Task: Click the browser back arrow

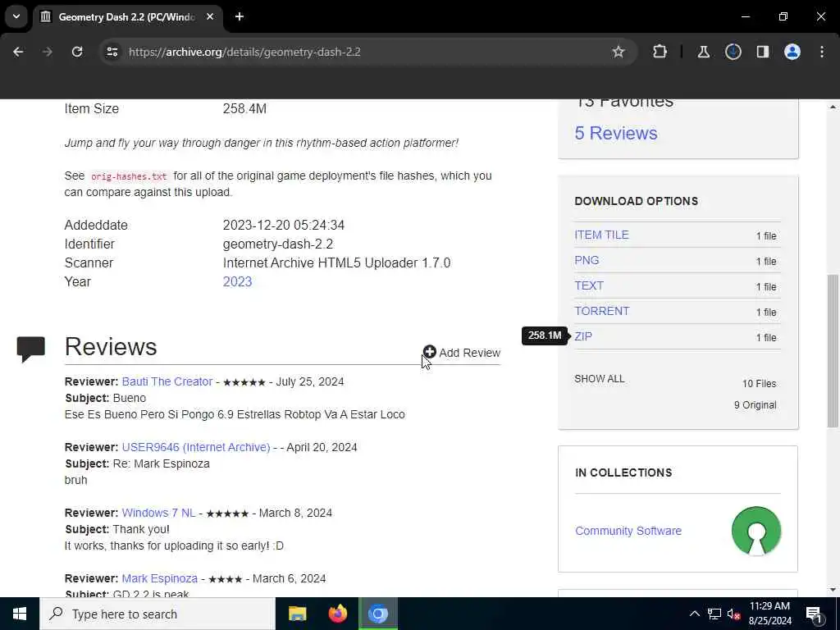Action: pyautogui.click(x=18, y=52)
